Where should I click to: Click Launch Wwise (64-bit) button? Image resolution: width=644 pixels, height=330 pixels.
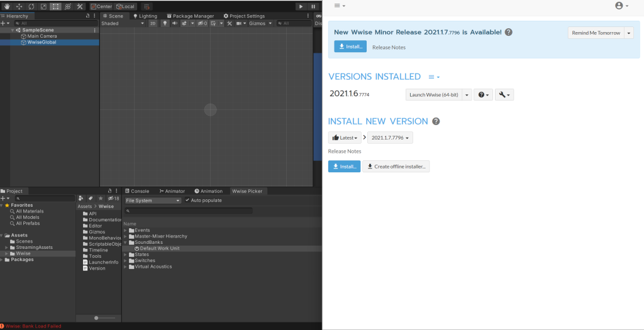434,94
